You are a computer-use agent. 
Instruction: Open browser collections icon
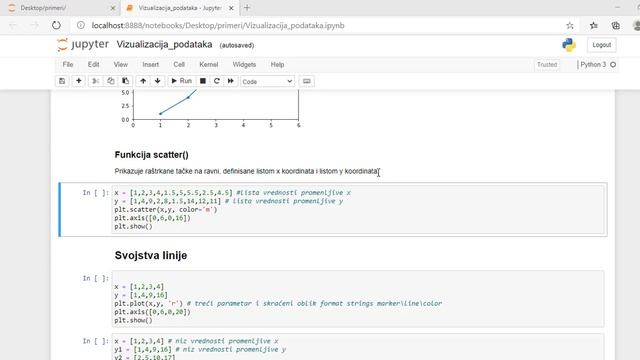[616, 25]
